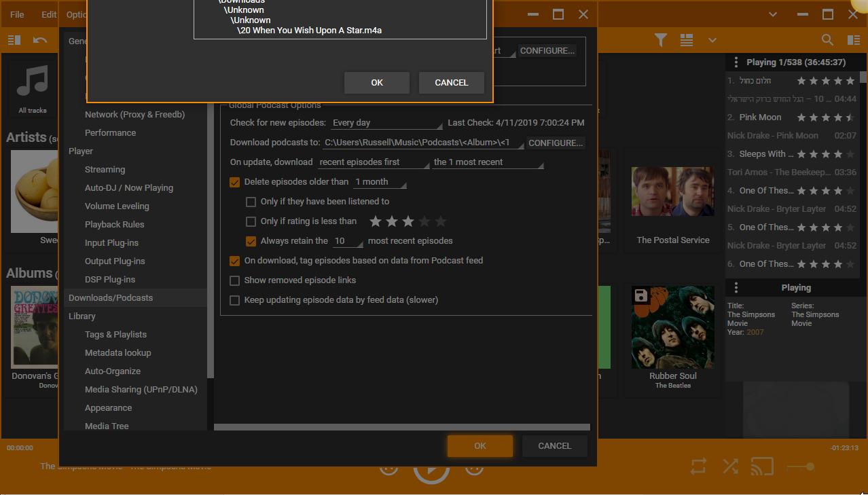This screenshot has height=495, width=868.
Task: Select the Rubber Soul album thumbnail
Action: point(672,327)
